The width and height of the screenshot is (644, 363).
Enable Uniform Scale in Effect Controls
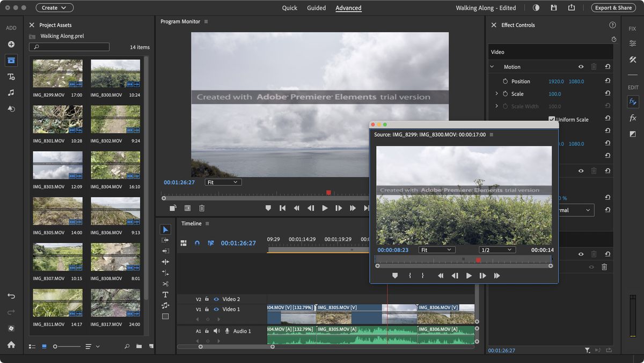click(x=552, y=119)
